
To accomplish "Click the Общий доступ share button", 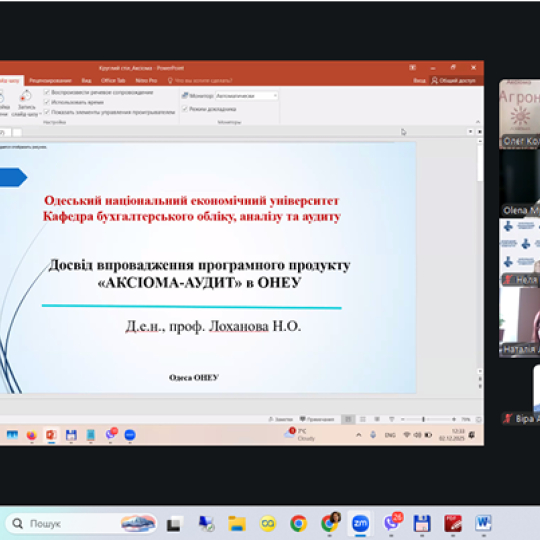I will [454, 81].
